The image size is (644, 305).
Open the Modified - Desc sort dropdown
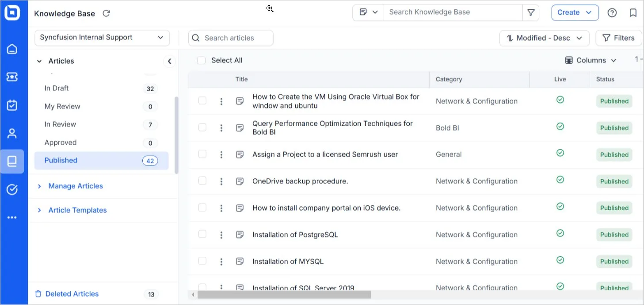(x=545, y=38)
